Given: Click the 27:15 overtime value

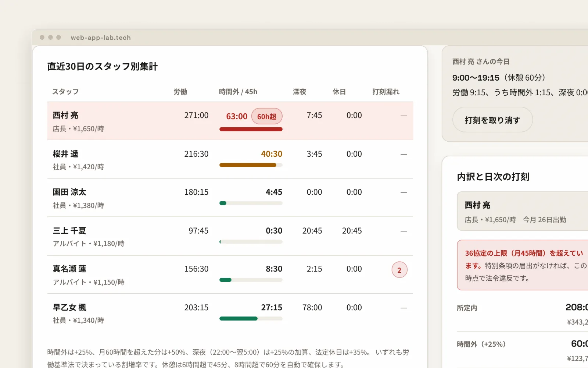Looking at the screenshot, I should click(272, 307).
